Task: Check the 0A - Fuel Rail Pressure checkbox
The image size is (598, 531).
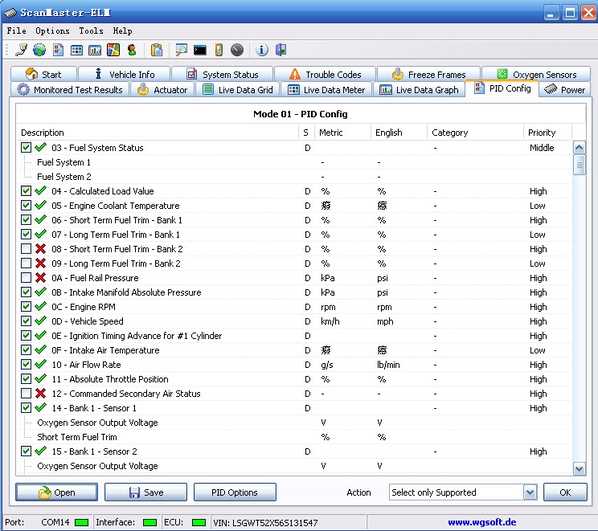Action: click(26, 278)
